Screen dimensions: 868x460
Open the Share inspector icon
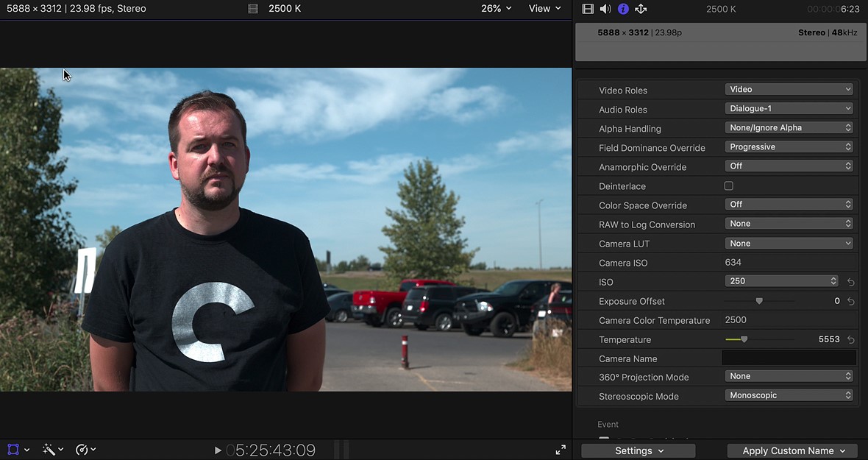[641, 9]
